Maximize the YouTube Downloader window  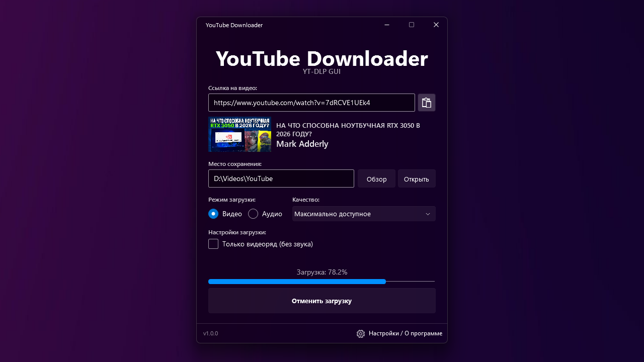pos(412,25)
